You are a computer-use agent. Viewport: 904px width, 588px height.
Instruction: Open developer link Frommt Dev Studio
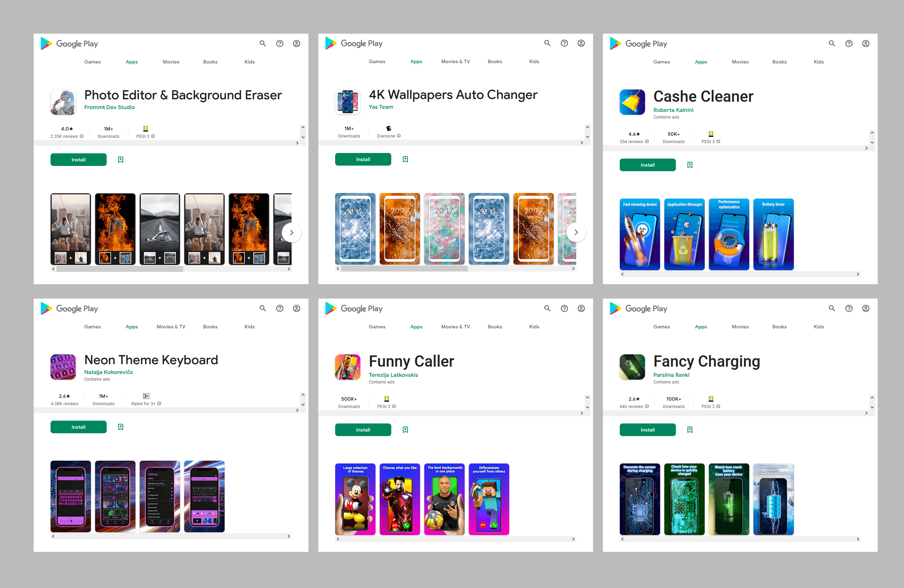pyautogui.click(x=109, y=107)
